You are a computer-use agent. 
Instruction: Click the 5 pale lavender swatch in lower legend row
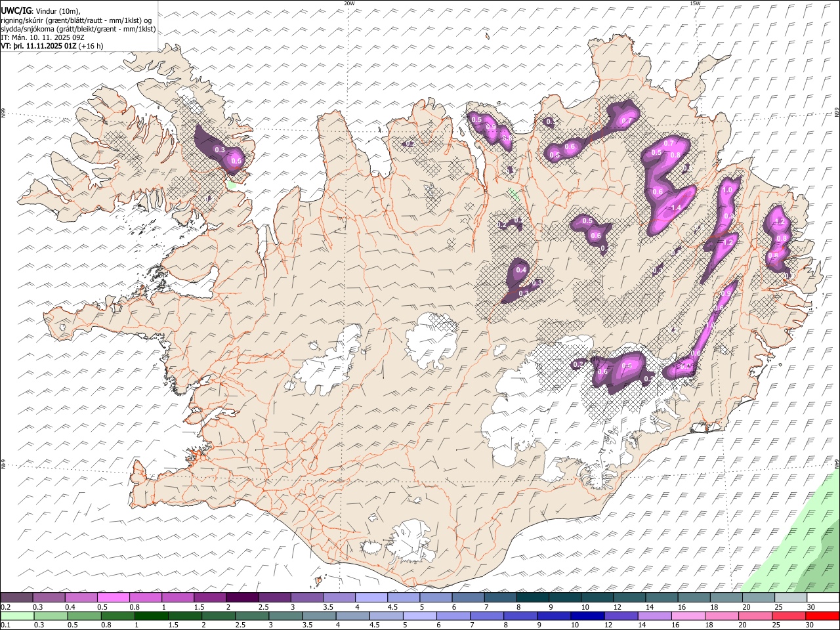419,616
